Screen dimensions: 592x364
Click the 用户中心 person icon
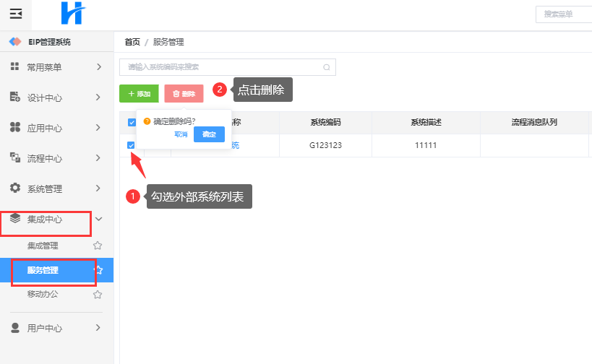(x=15, y=327)
